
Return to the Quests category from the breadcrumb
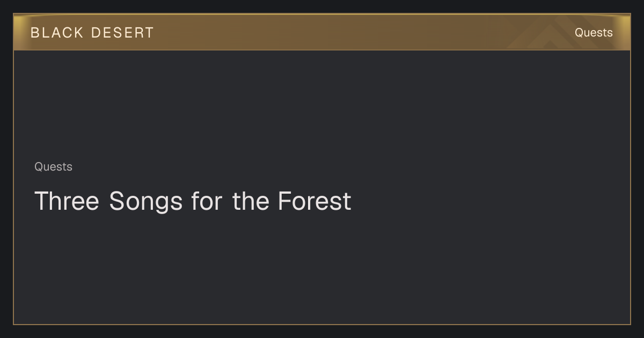tap(53, 167)
